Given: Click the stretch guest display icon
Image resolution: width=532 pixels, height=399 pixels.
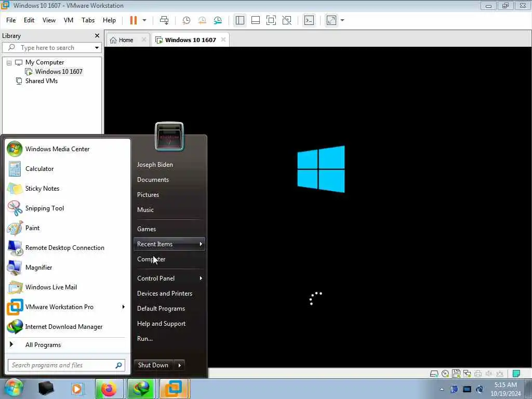Looking at the screenshot, I should pos(331,20).
